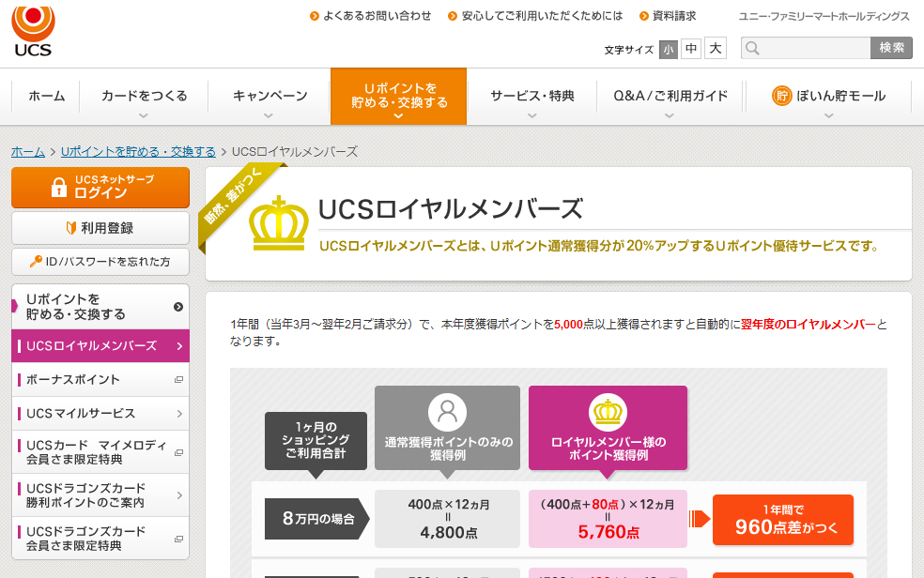Click the lock icon on login button
Screen dimensions: 924x578
59,187
